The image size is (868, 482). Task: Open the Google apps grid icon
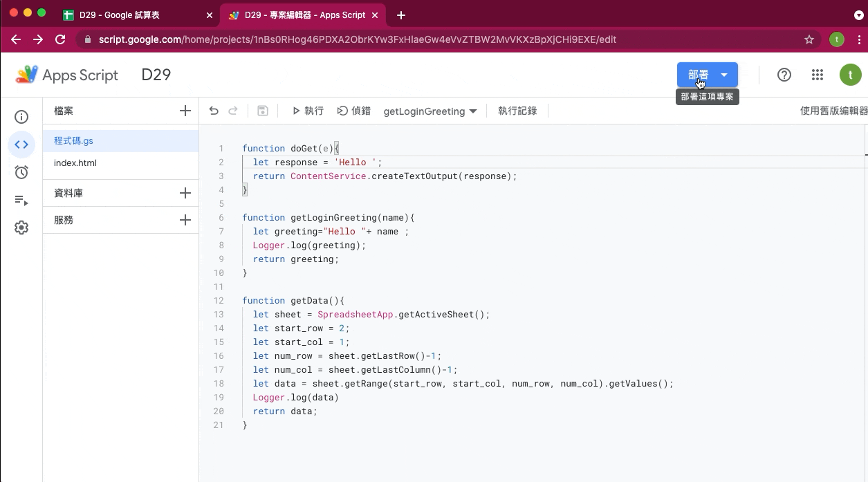pos(818,75)
